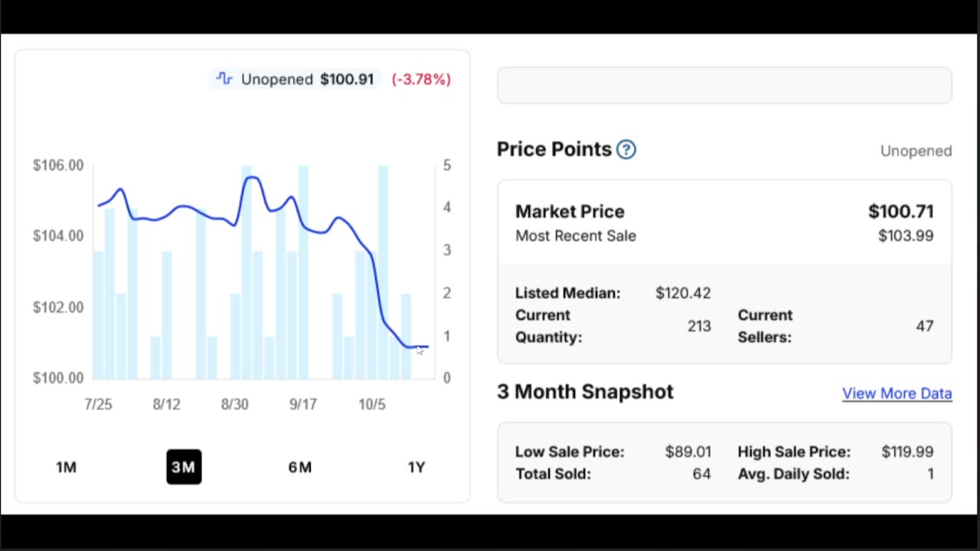Click the Unopened label beside Price Points
980x551 pixels.
(x=916, y=151)
